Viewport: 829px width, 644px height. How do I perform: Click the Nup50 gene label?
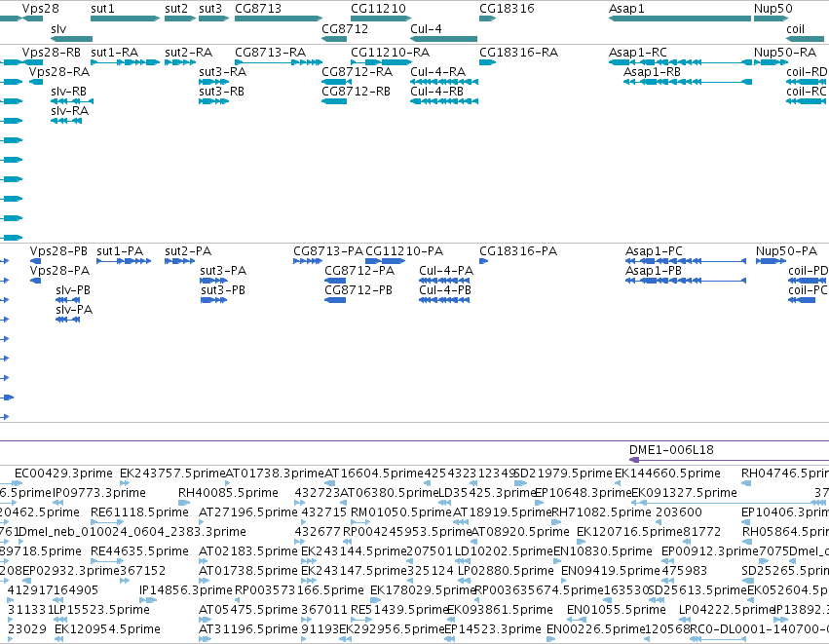point(772,9)
